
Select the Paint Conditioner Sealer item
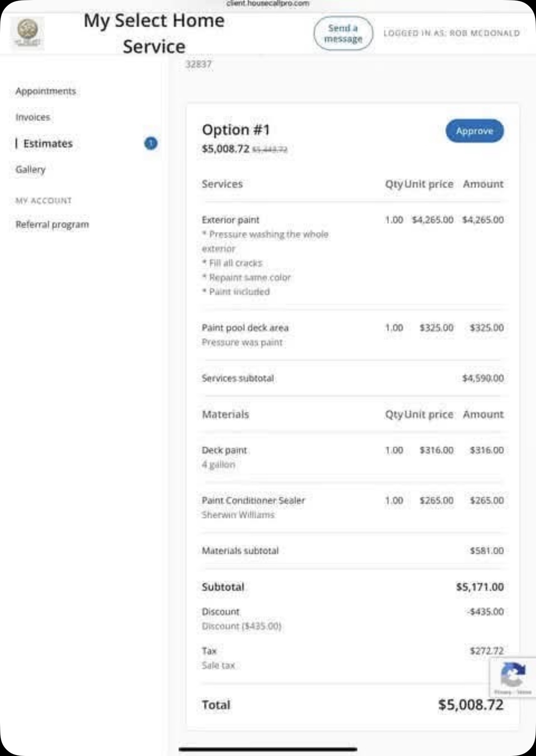click(x=253, y=500)
